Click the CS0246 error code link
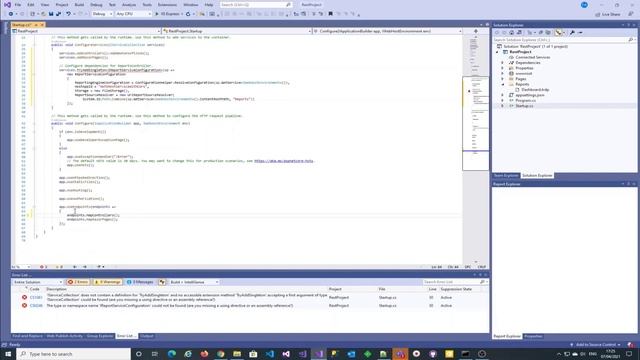The image size is (640, 360). tap(36, 305)
